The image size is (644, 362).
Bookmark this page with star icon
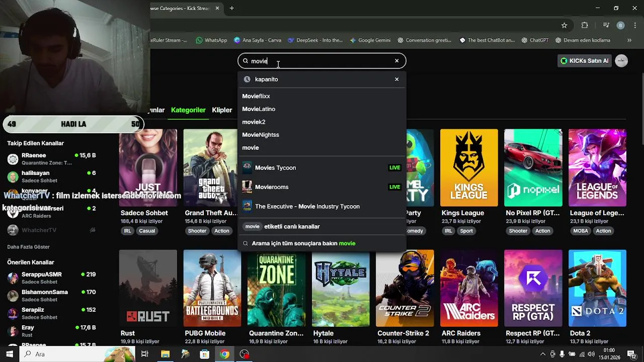(x=564, y=25)
